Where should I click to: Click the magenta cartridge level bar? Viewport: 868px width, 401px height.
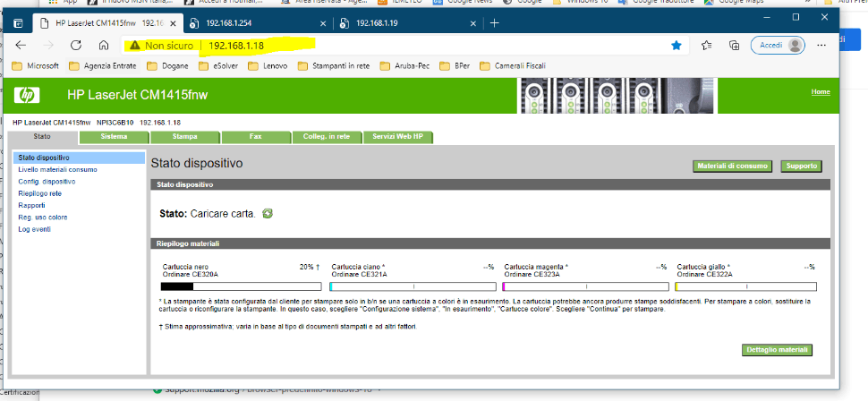[x=585, y=286]
